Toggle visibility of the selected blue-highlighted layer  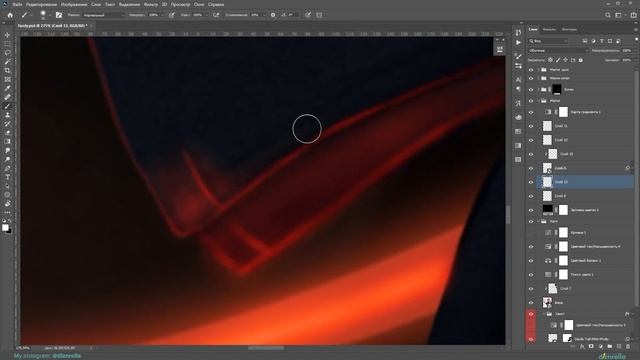pos(531,182)
